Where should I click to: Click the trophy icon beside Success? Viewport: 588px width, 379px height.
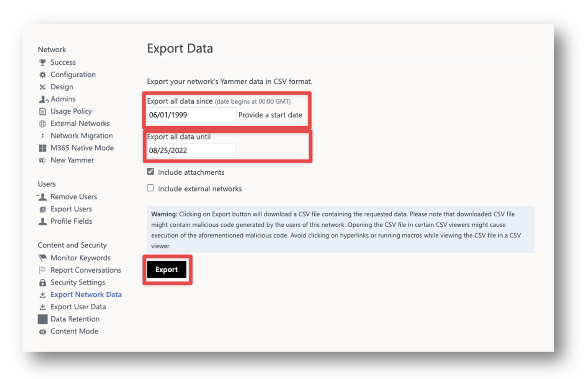(x=42, y=62)
